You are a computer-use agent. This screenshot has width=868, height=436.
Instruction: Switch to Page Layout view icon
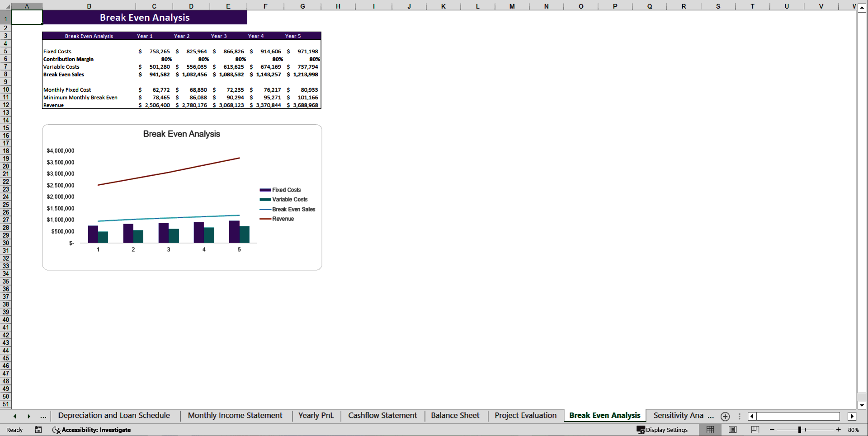[732, 430]
